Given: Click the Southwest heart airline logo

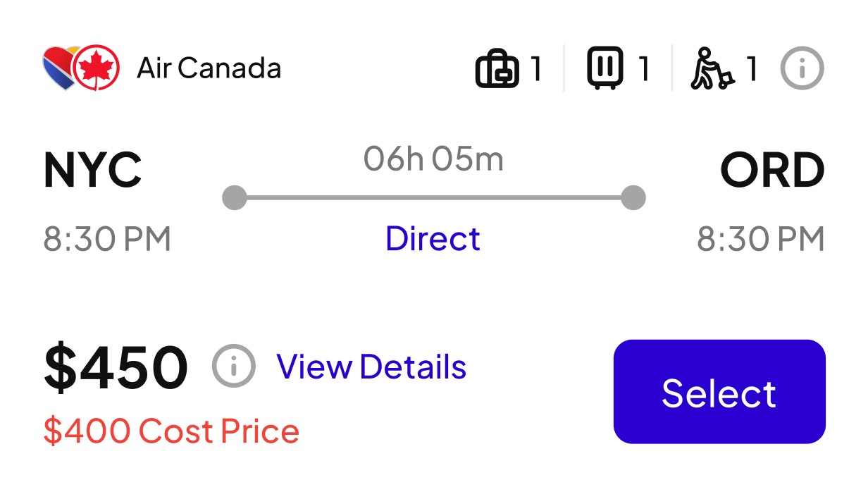Looking at the screenshot, I should (x=56, y=68).
